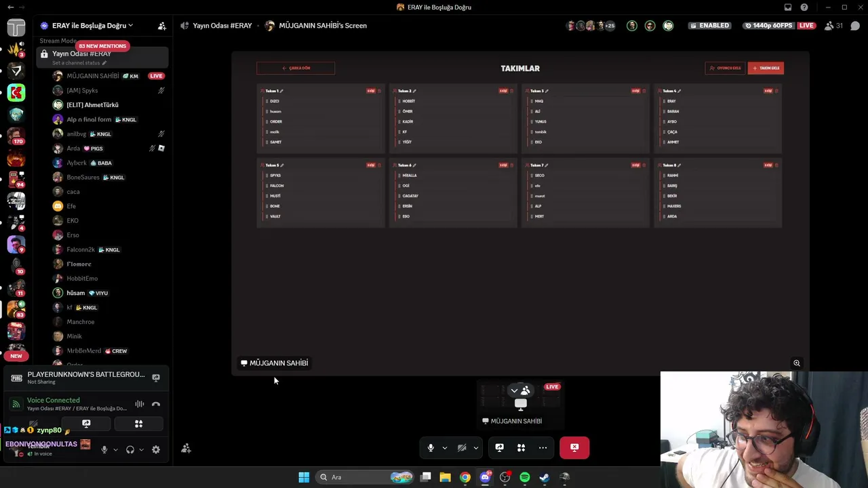The image size is (868, 488).
Task: Open Discord inbox in title bar
Action: [788, 7]
